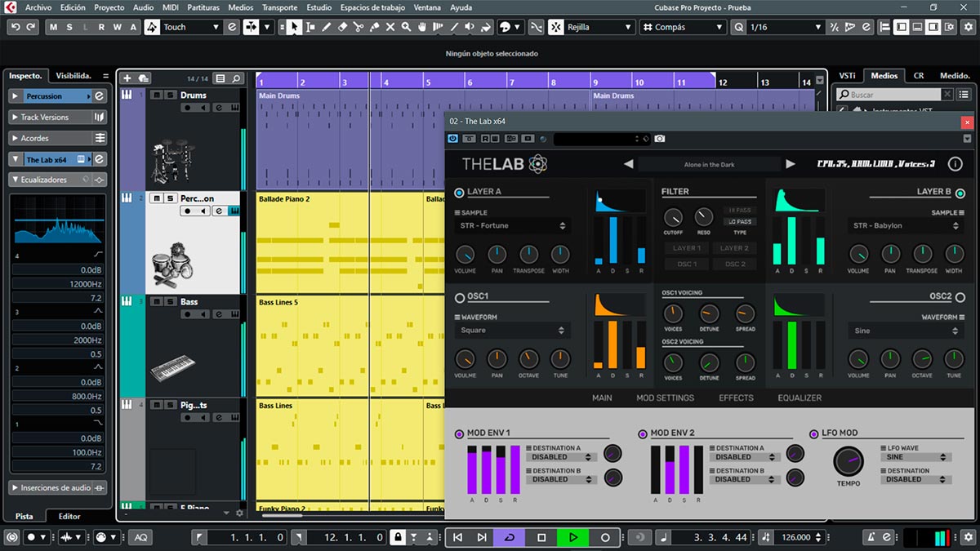Viewport: 980px width, 551px height.
Task: Click the transport Stop button
Action: 541,537
